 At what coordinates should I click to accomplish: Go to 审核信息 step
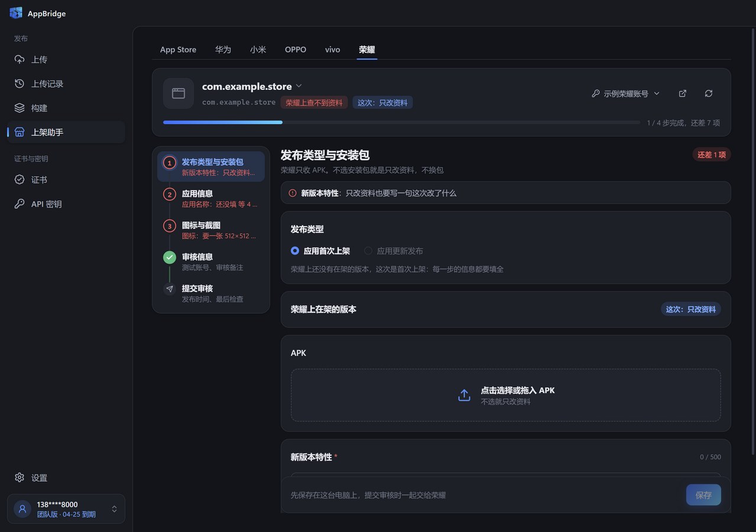(x=211, y=262)
